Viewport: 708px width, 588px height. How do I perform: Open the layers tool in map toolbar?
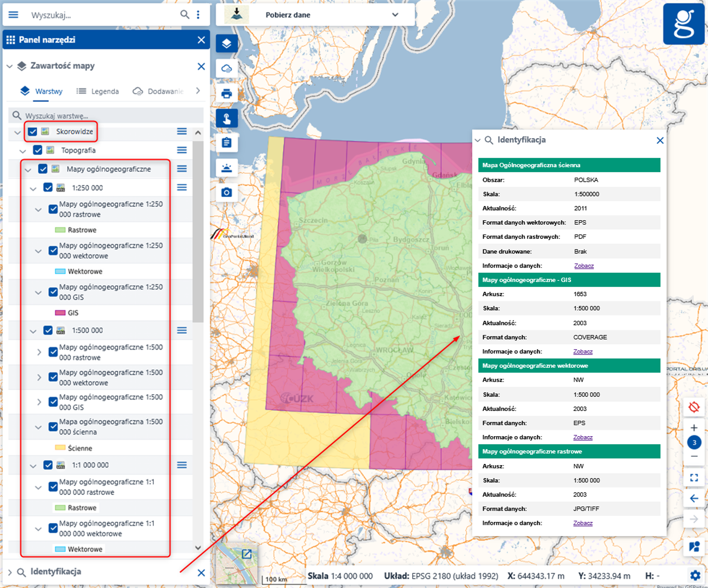click(227, 44)
